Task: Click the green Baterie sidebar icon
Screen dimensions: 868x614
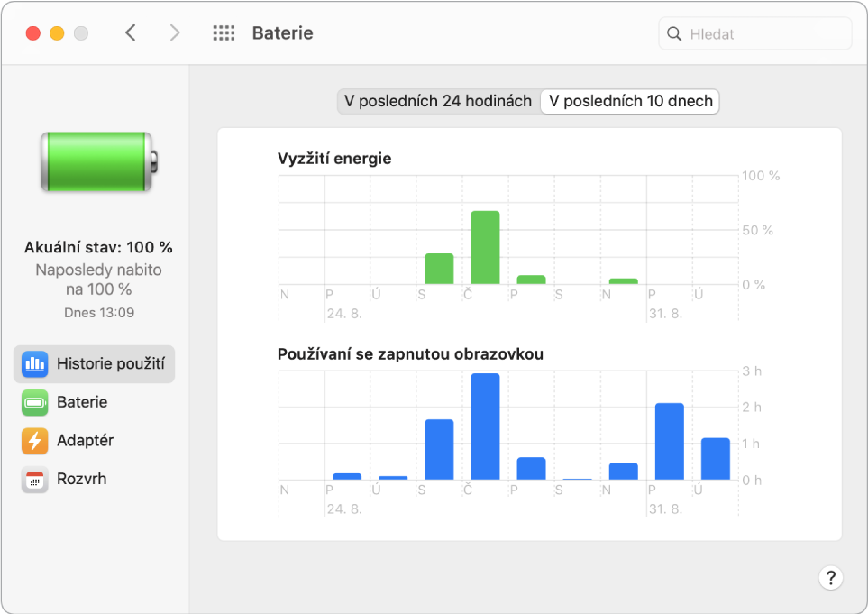Action: click(35, 403)
